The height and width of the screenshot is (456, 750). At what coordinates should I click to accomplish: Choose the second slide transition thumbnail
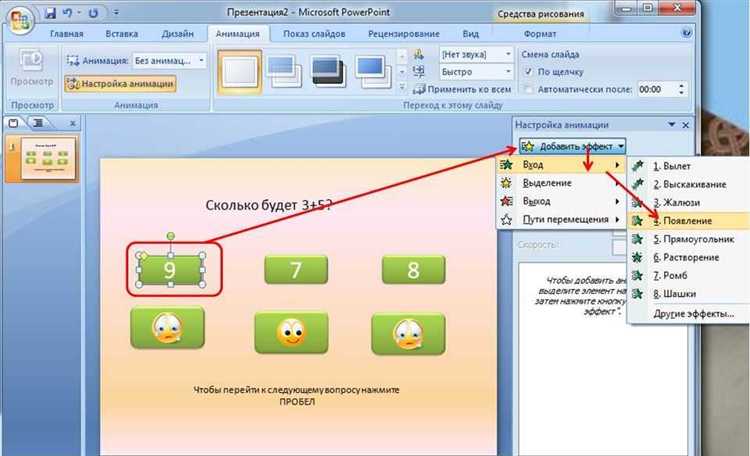(x=284, y=71)
